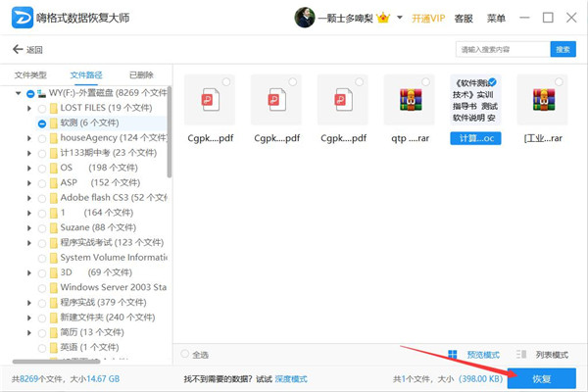Click the qtp rar archive icon

409,100
